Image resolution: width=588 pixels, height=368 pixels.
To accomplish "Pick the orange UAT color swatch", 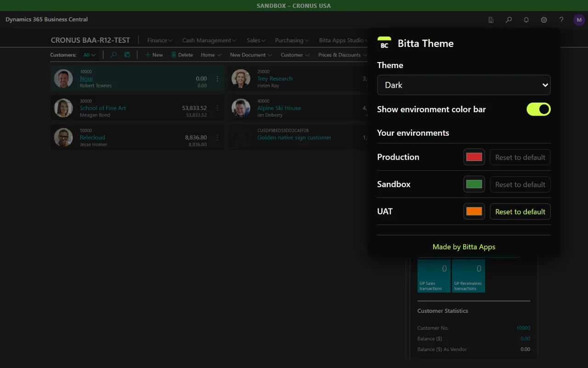I will [x=474, y=212].
